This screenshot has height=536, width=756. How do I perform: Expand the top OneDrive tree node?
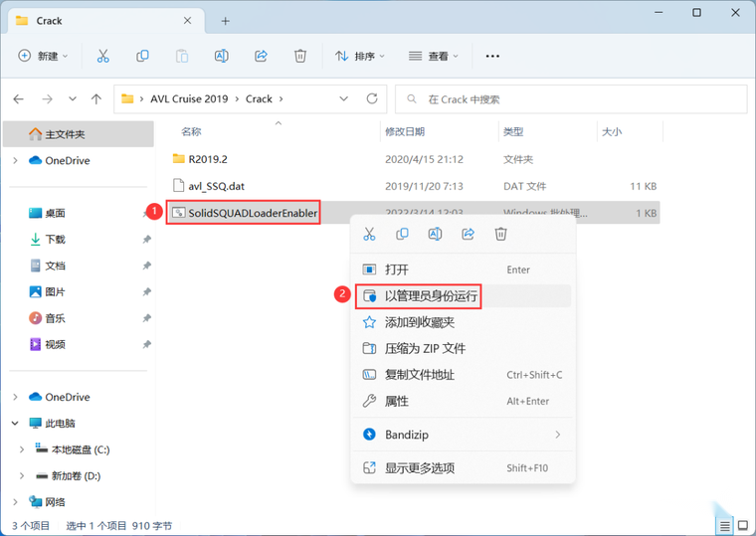coord(16,160)
